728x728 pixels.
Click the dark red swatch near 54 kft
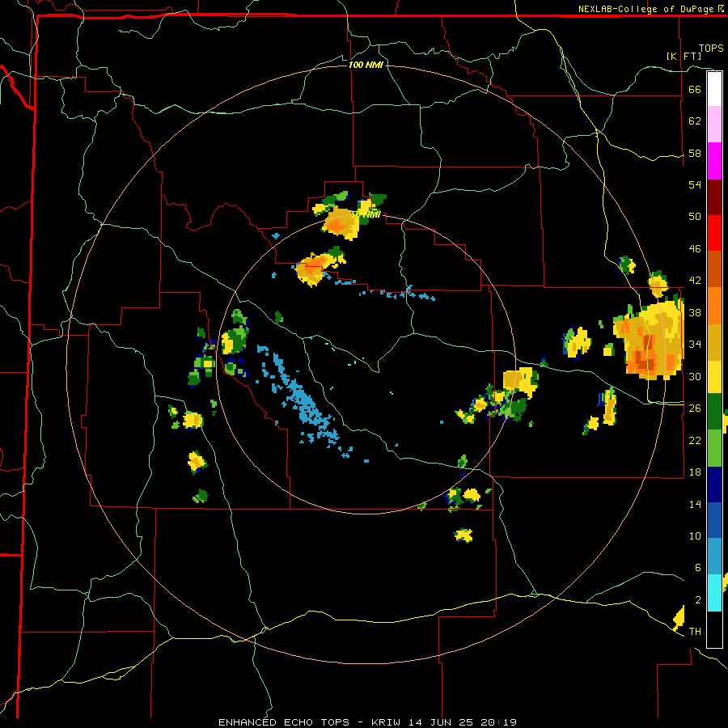[x=714, y=197]
